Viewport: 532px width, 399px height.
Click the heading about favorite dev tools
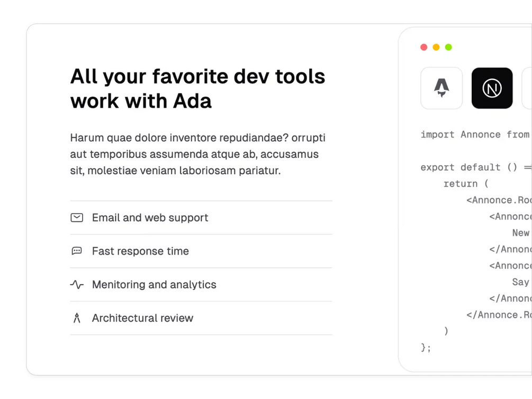pos(197,88)
